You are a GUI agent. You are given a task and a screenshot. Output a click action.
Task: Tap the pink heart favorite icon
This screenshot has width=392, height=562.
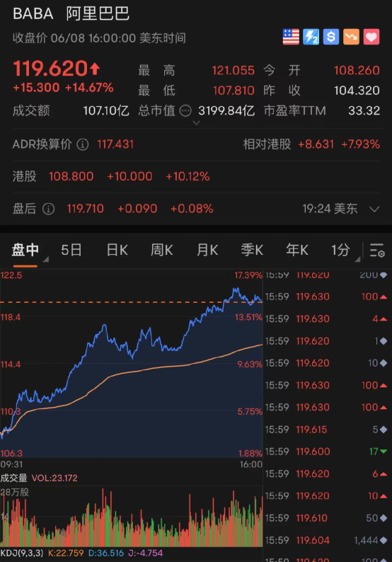click(371, 37)
